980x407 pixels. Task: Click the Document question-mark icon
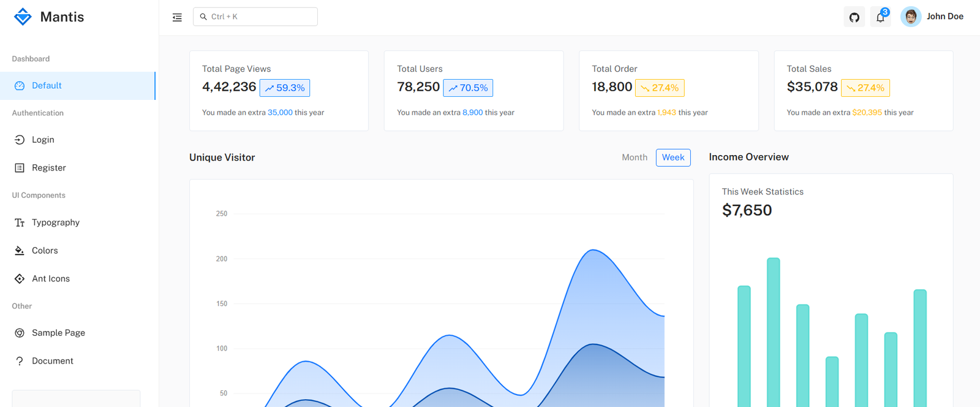point(20,361)
